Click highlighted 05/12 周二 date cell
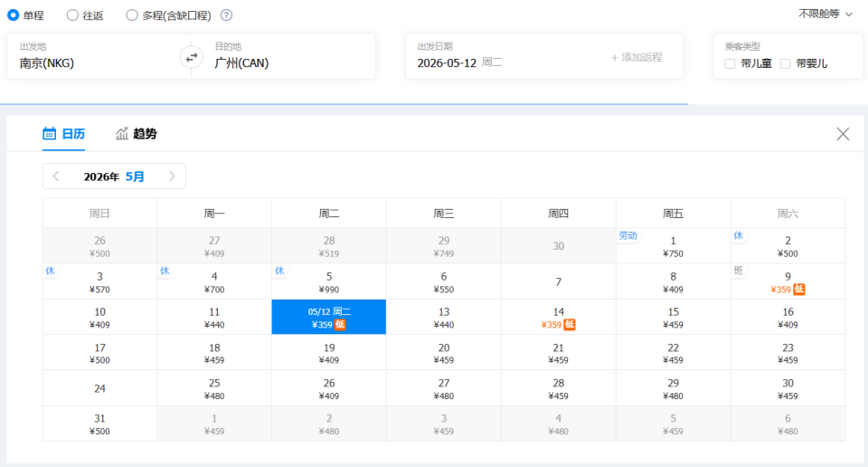 coord(329,317)
